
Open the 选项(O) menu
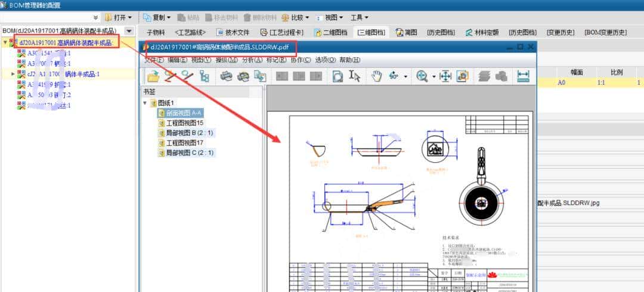[326, 60]
